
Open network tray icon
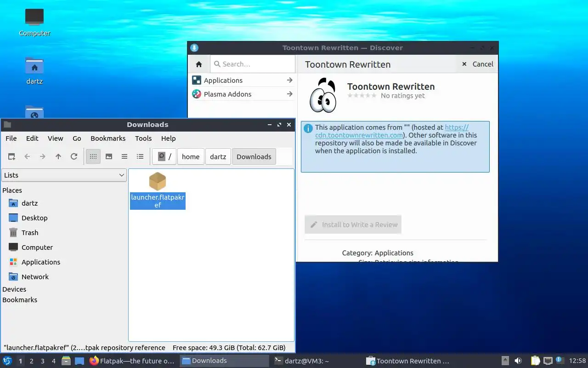[548, 361]
